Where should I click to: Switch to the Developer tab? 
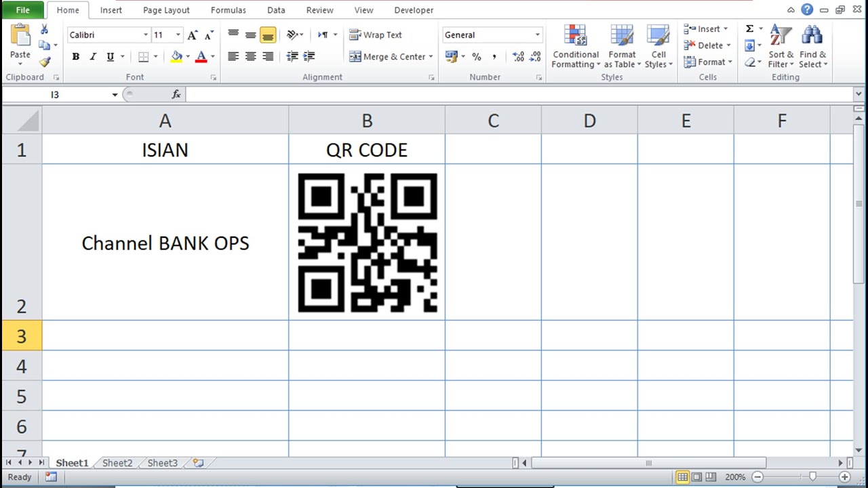point(414,9)
